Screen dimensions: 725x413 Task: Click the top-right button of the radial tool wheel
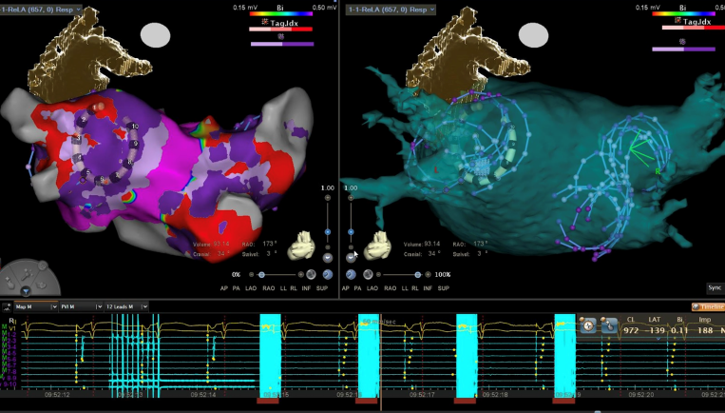click(x=43, y=265)
